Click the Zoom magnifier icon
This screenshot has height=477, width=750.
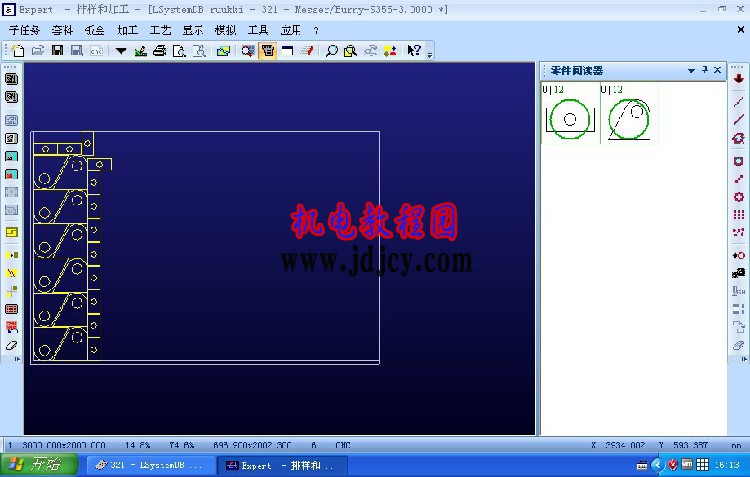(x=331, y=51)
